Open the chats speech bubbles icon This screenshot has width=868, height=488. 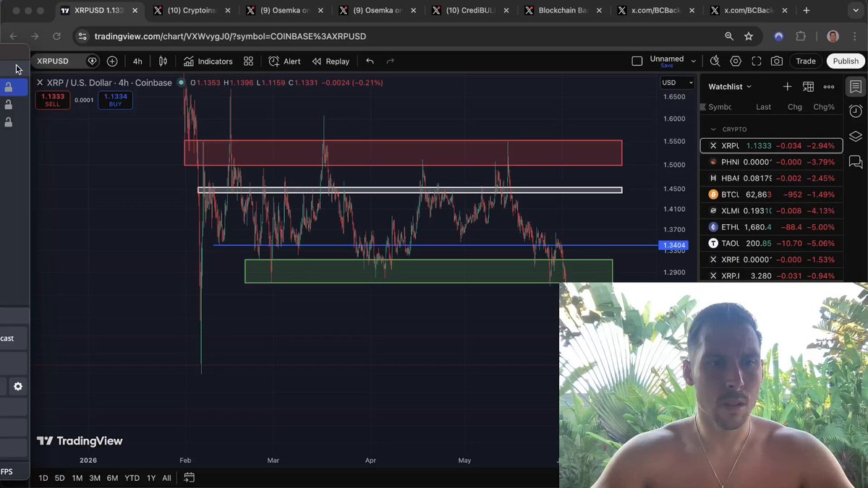[x=855, y=161]
